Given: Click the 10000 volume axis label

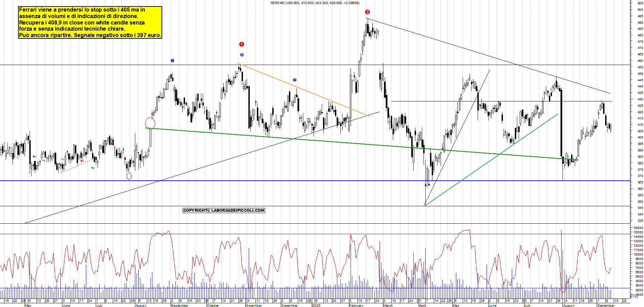Looking at the screenshot, I should [638, 254].
